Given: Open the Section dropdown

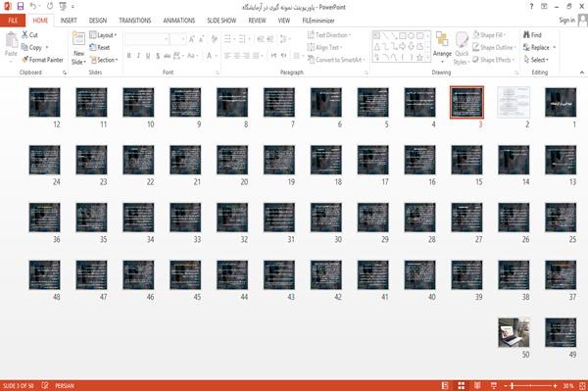Looking at the screenshot, I should click(x=104, y=60).
